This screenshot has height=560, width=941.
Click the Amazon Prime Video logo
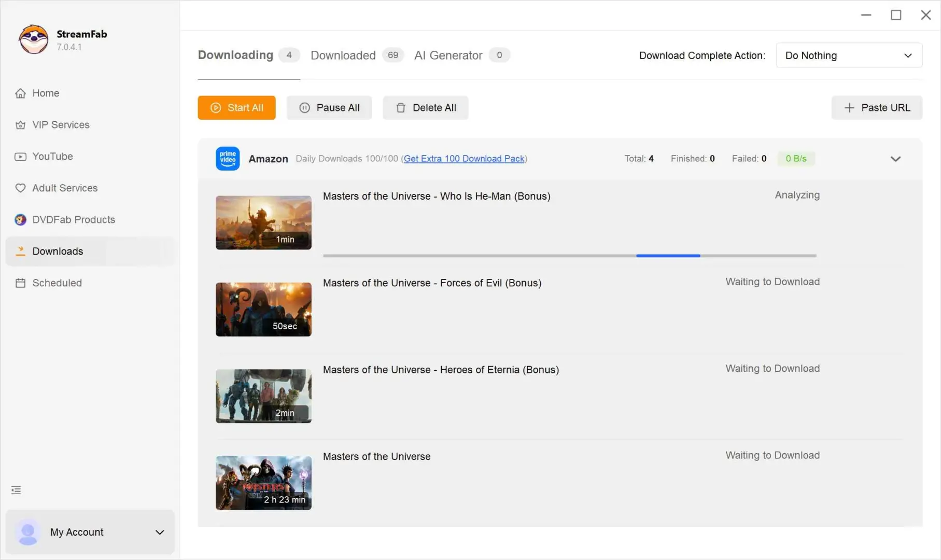228,159
